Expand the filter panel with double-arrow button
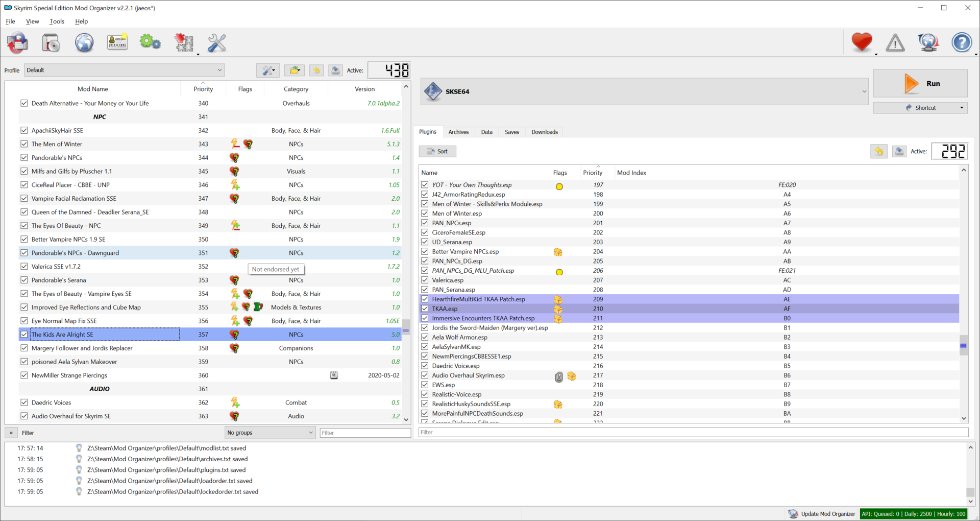980x521 pixels. point(11,433)
